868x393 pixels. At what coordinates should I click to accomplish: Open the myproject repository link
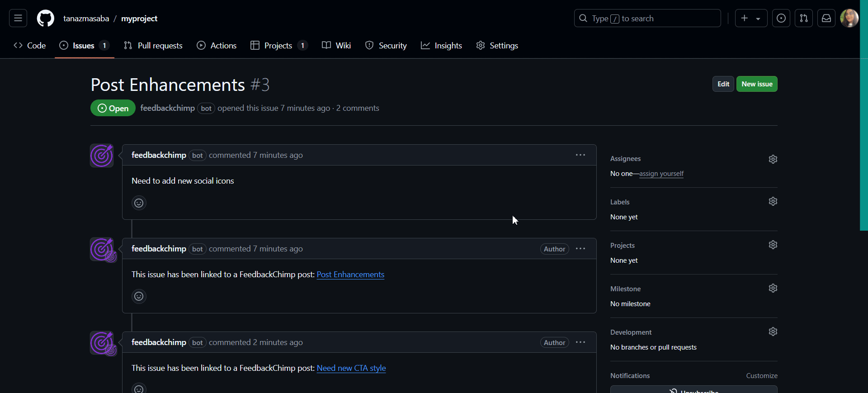pyautogui.click(x=139, y=19)
